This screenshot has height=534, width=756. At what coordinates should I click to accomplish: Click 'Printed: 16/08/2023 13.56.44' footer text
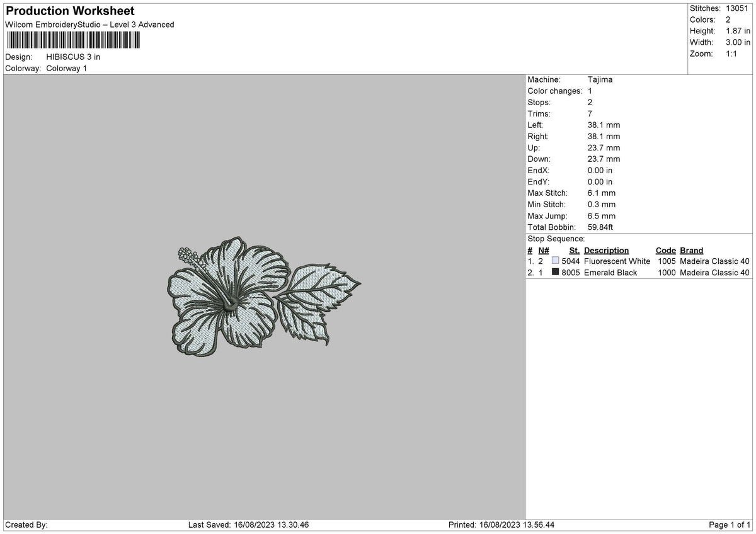point(501,525)
